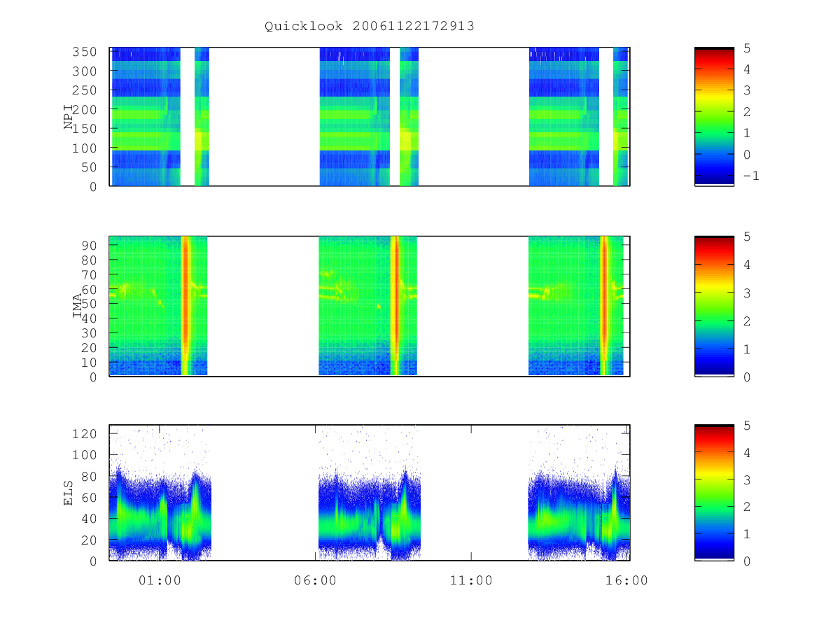Click the IMA panel color scale bar
Viewport: 840px width, 630px height.
coord(714,306)
